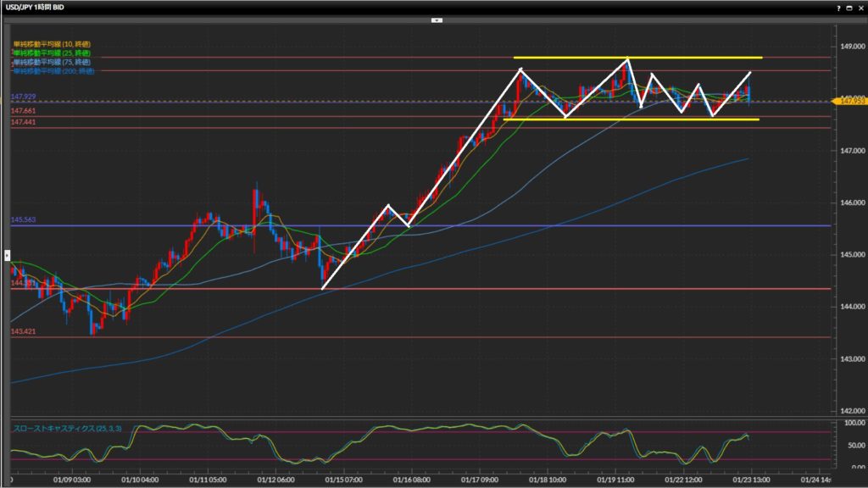868x488 pixels.
Task: Maximize the USD/JPY chart window
Action: tap(849, 7)
